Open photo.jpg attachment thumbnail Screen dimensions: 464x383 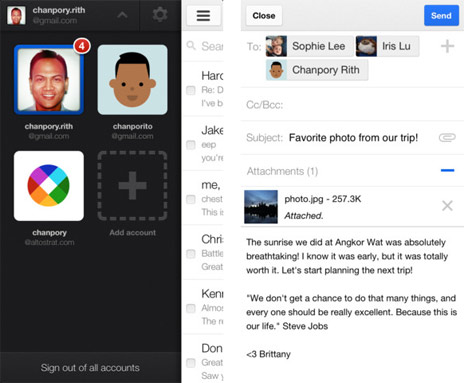pos(261,207)
